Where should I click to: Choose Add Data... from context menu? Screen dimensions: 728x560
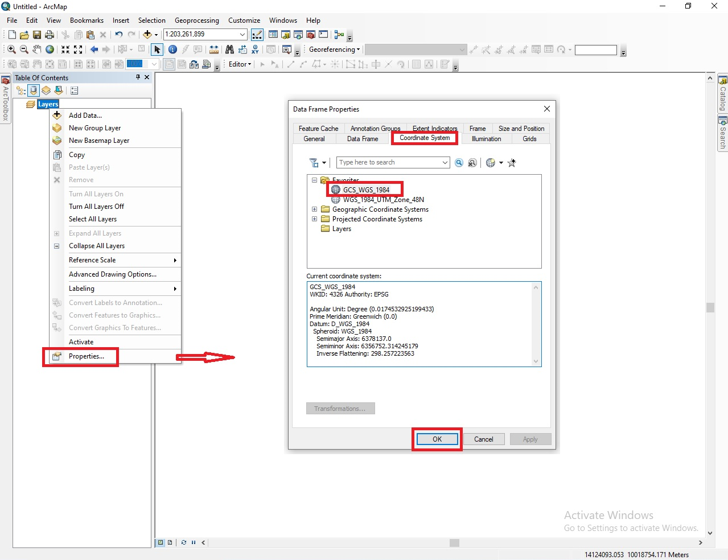pos(116,116)
